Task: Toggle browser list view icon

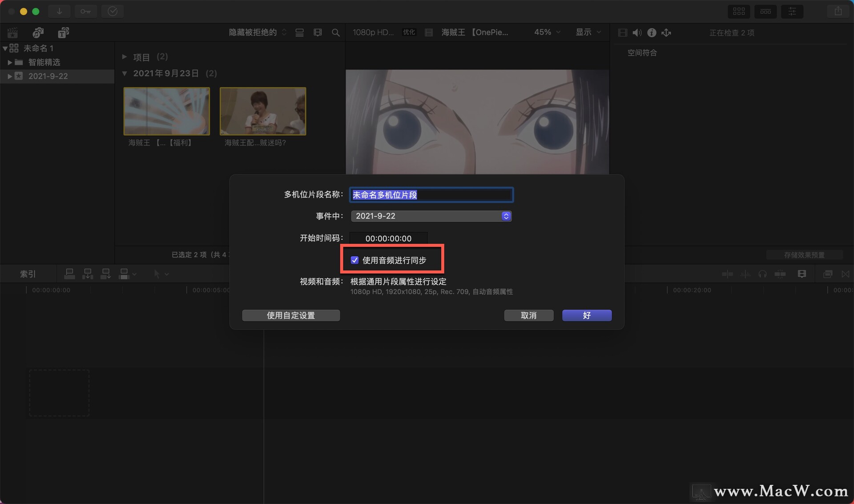Action: [x=299, y=32]
